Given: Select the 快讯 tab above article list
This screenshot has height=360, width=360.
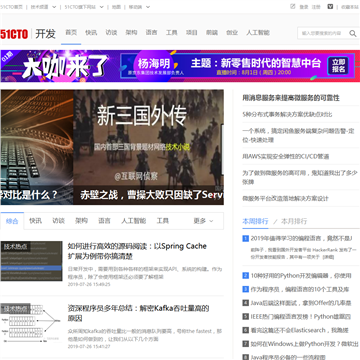Looking at the screenshot, I should point(35,221).
